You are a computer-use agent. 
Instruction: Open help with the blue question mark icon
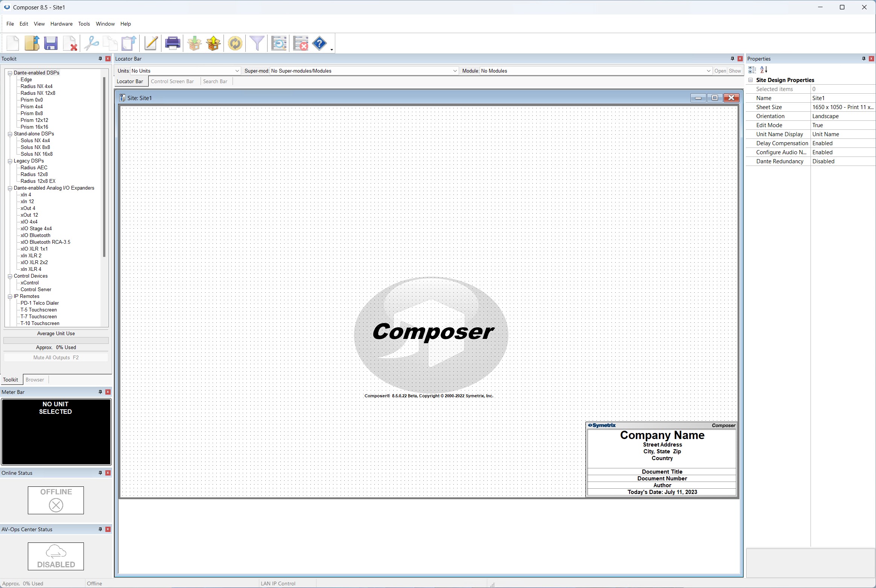[x=319, y=43]
